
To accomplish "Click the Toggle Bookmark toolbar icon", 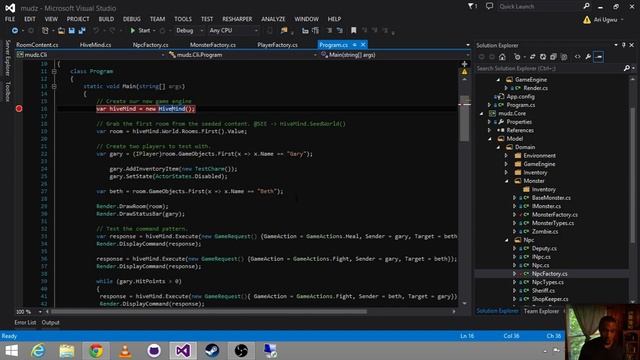I will [x=354, y=31].
